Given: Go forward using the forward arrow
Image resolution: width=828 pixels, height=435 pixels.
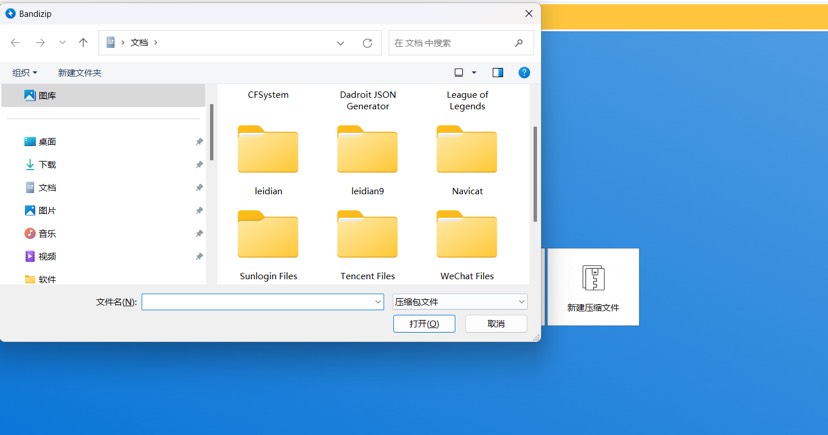Looking at the screenshot, I should point(40,43).
